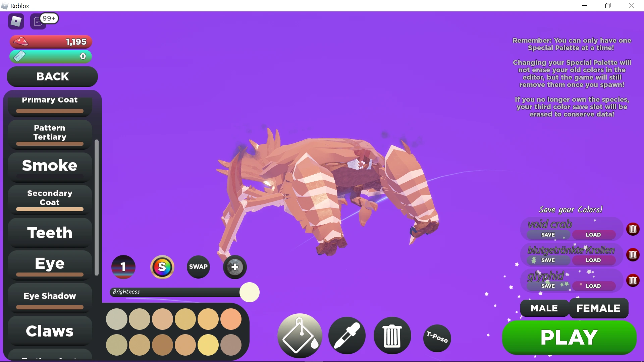Screen dimensions: 644x362
Task: Select the Teeth customization option
Action: click(50, 233)
